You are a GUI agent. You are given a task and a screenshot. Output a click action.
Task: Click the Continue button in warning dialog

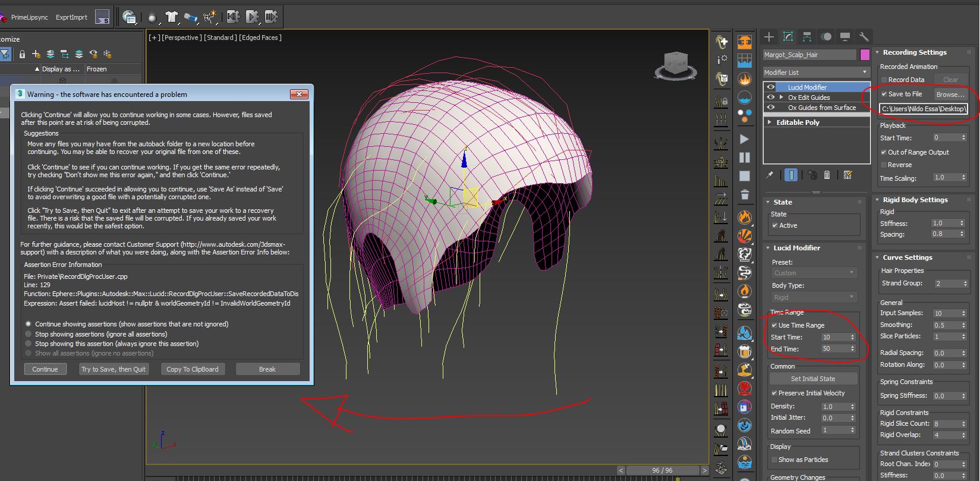point(45,369)
